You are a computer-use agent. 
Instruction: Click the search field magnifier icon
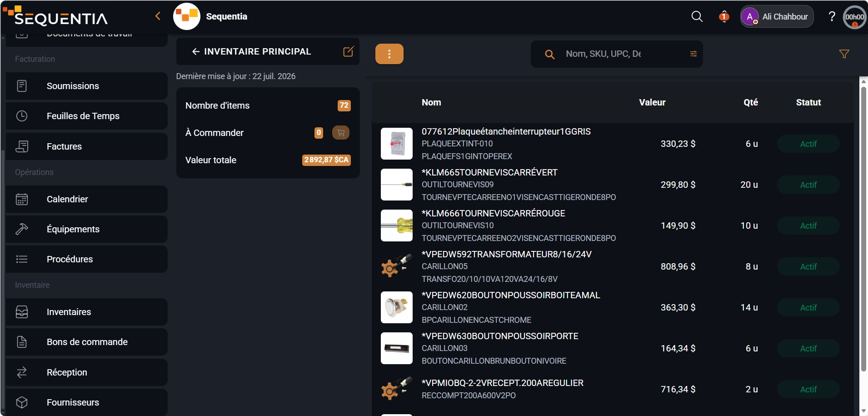[x=549, y=55]
